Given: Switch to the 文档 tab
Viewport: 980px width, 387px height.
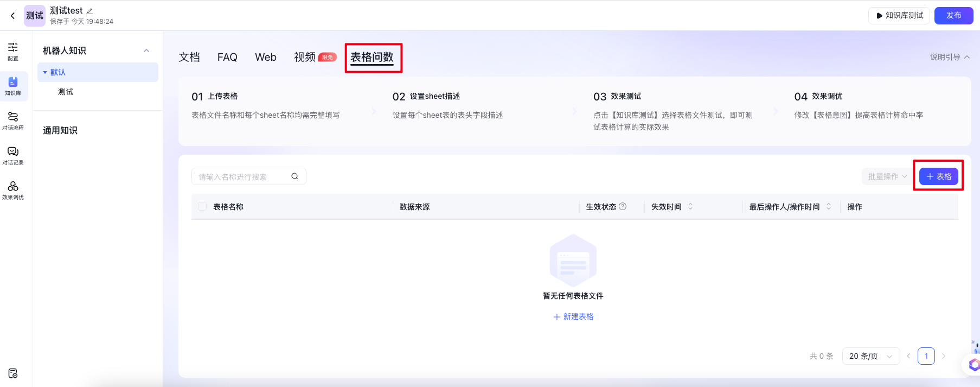Looking at the screenshot, I should click(x=189, y=57).
